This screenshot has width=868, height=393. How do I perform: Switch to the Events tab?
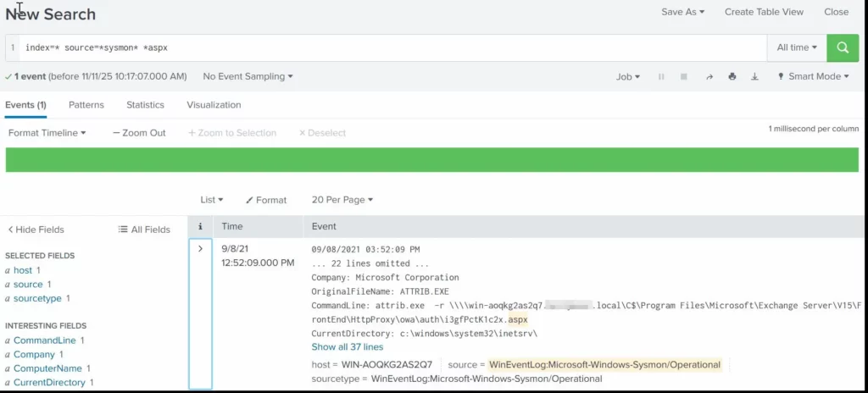[x=25, y=105]
